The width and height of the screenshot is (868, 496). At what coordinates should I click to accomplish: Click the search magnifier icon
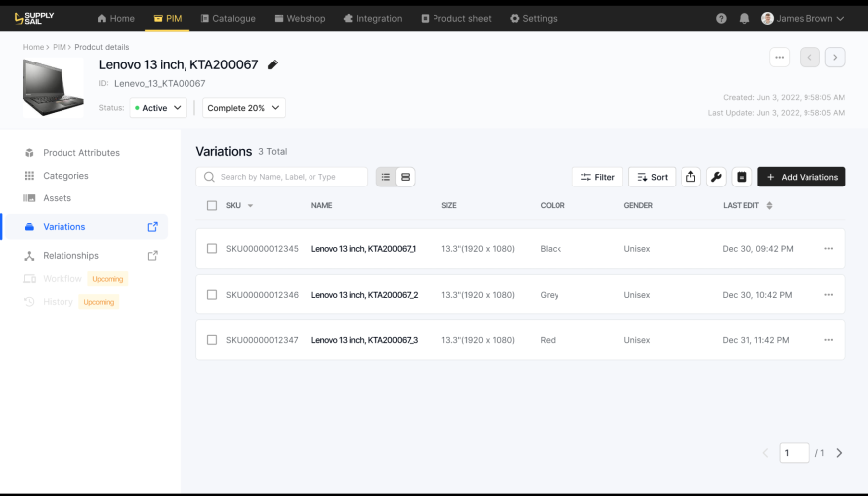pyautogui.click(x=209, y=177)
